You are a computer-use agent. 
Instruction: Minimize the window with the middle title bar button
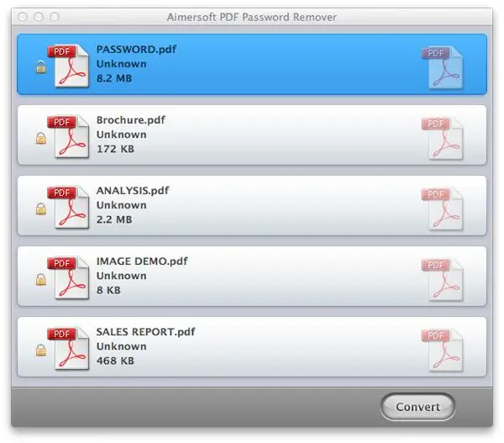39,17
